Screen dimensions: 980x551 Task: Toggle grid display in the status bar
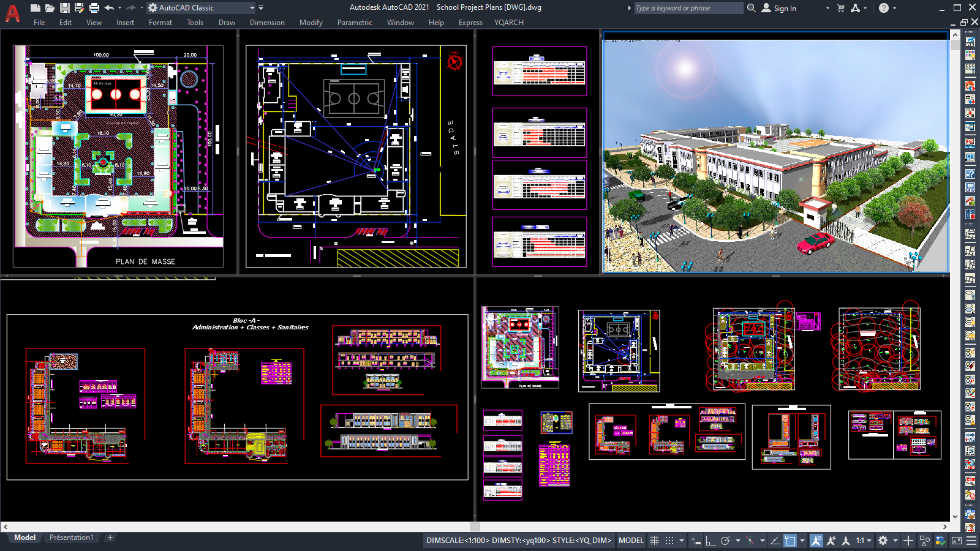(655, 541)
